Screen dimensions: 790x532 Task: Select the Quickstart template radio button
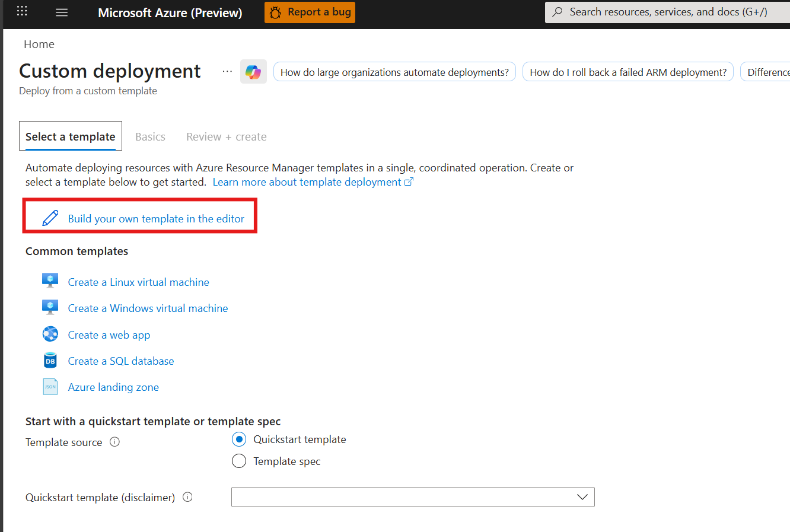pyautogui.click(x=238, y=439)
